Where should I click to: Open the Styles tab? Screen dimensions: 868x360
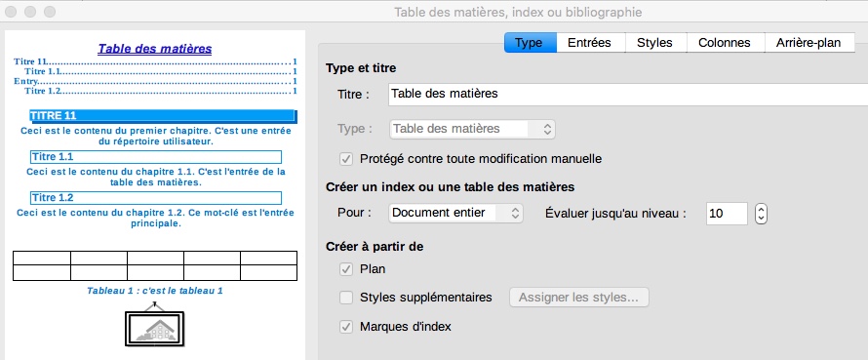pos(654,43)
